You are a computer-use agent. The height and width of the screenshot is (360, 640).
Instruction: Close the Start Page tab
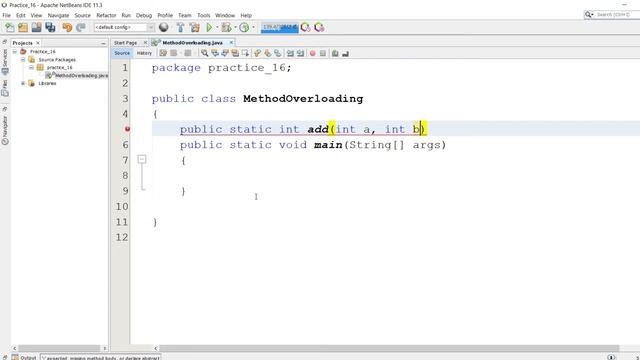click(x=145, y=42)
